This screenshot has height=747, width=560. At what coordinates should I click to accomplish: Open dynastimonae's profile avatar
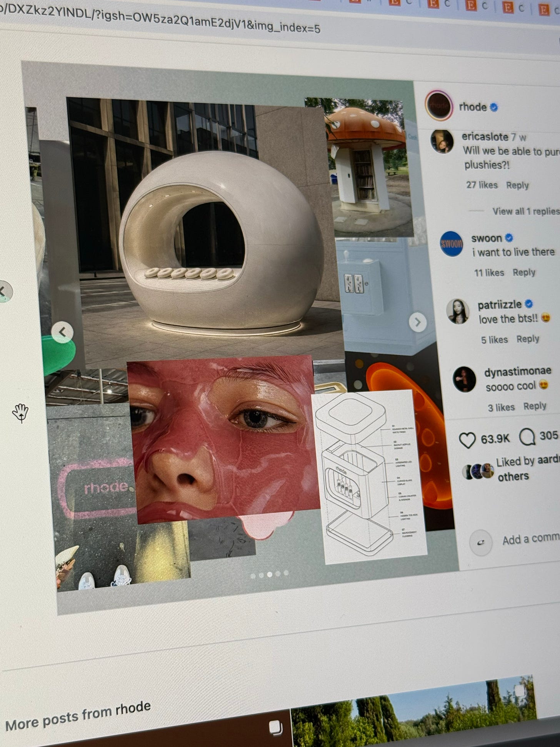(x=464, y=379)
